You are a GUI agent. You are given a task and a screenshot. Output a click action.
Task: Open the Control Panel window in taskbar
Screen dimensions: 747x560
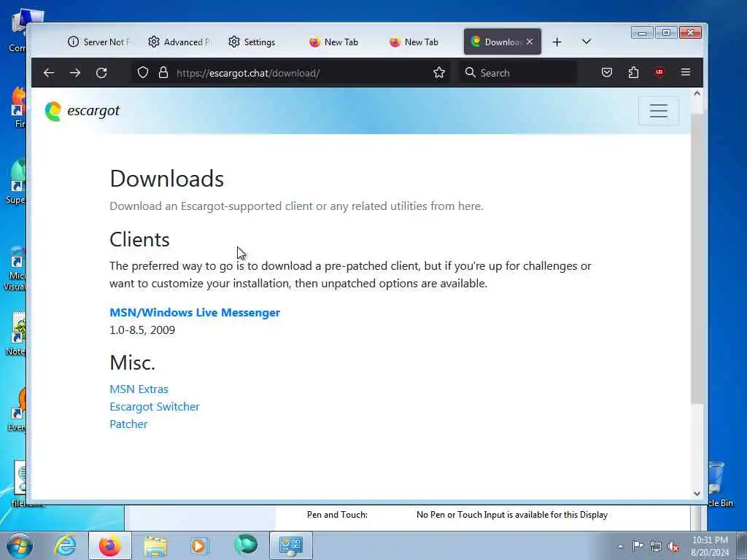click(291, 545)
